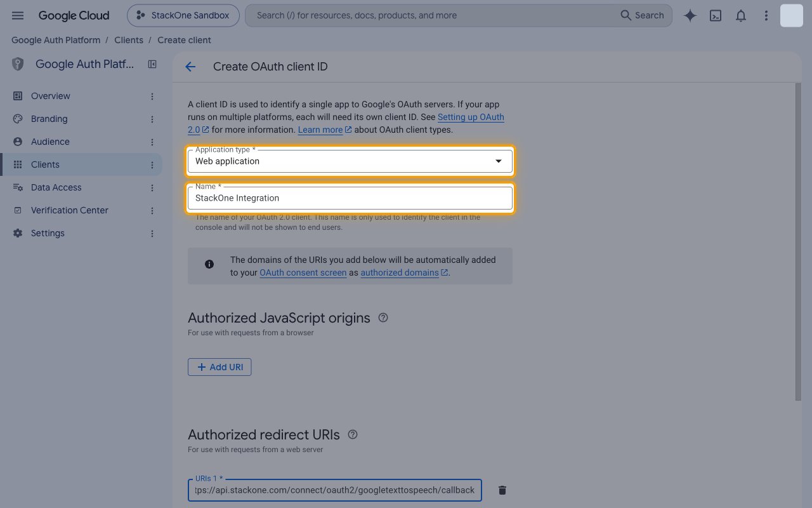Image resolution: width=812 pixels, height=508 pixels.
Task: Collapse the left sidebar panel
Action: tap(152, 64)
